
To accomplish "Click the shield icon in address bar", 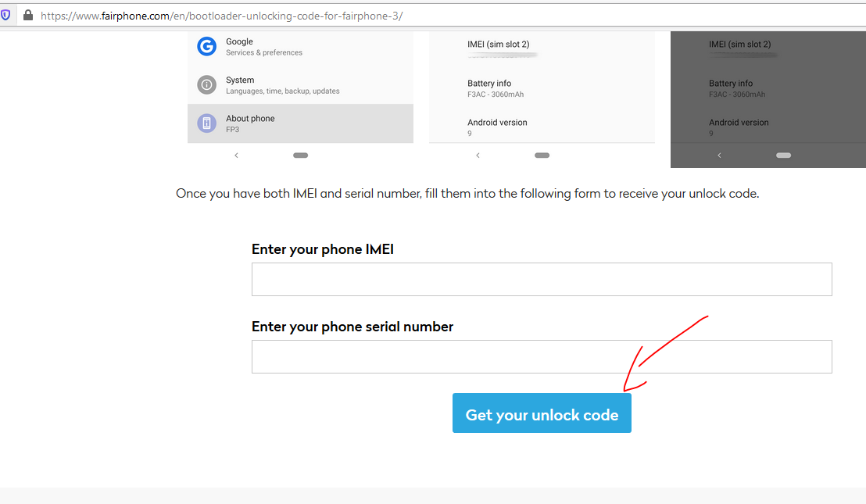I will tap(5, 15).
